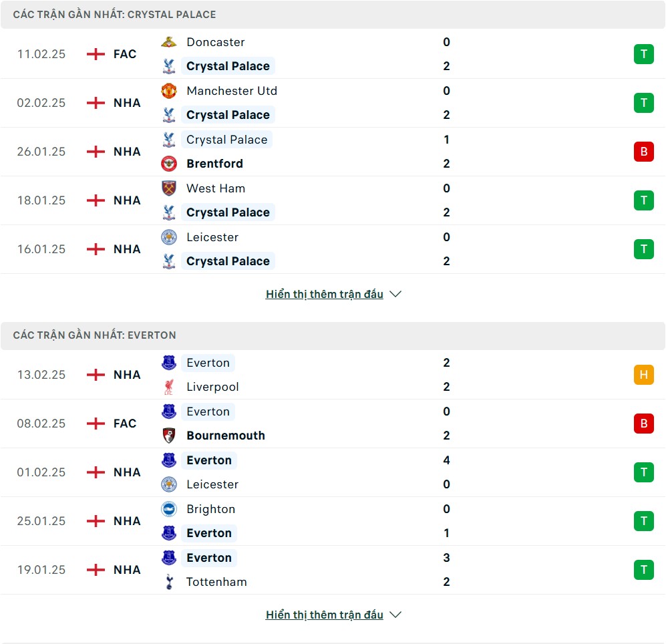Click the Brighton club logo

point(169,509)
